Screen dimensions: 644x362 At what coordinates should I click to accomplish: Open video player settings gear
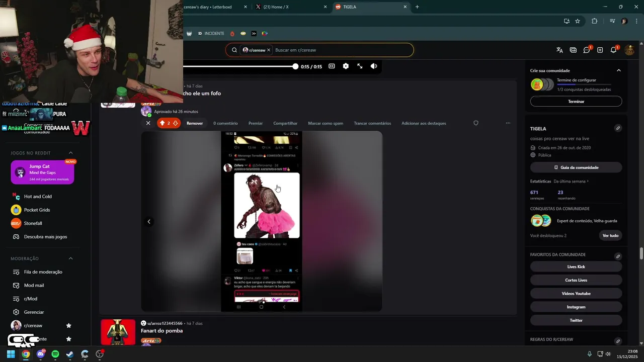[346, 66]
